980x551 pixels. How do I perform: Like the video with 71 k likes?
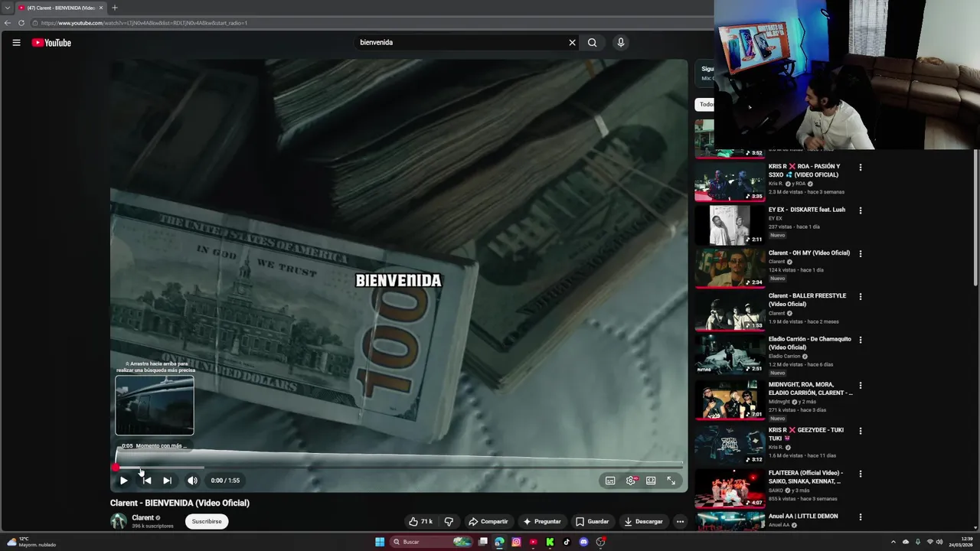[420, 521]
